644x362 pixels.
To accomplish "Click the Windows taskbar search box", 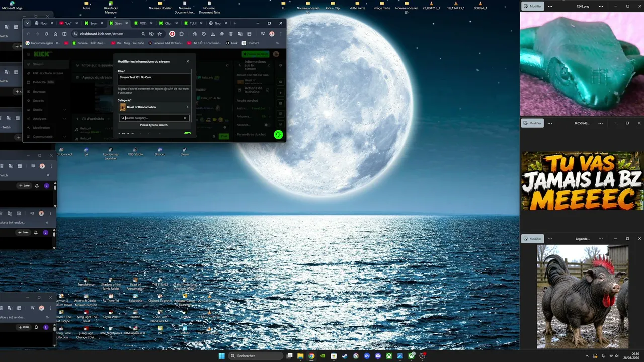I will pos(256,356).
